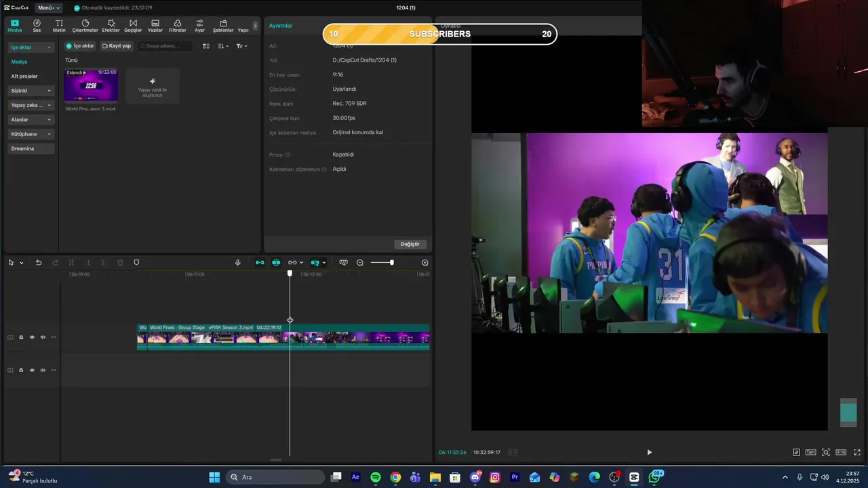This screenshot has width=868, height=488.
Task: Click the timeline zoom out magnifier
Action: (360, 262)
